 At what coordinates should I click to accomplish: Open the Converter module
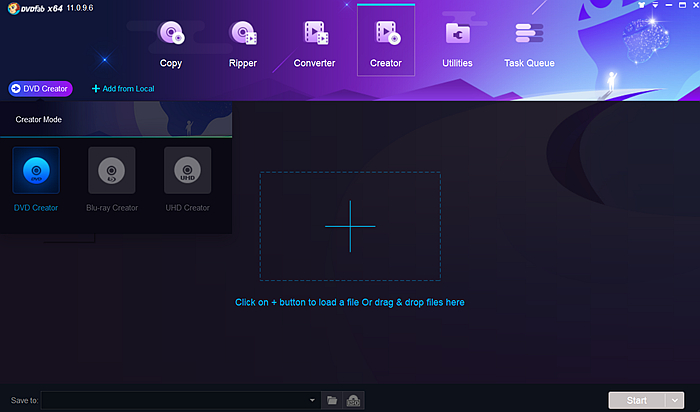click(314, 44)
